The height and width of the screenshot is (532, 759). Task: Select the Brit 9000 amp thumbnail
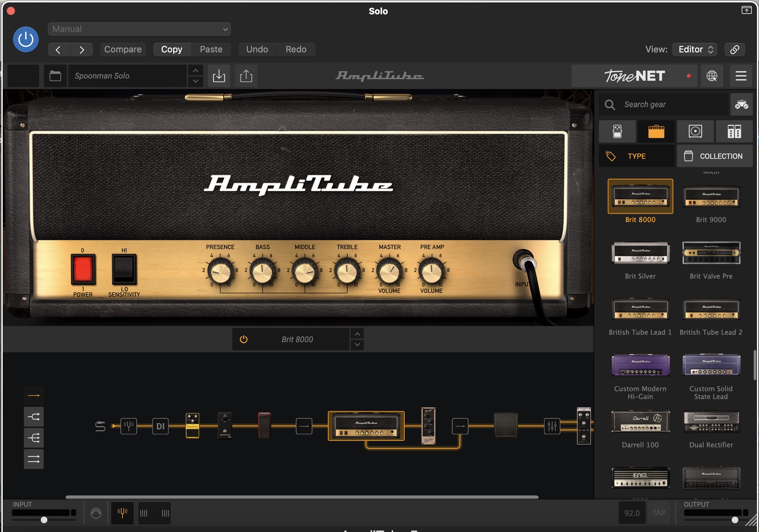click(x=711, y=197)
